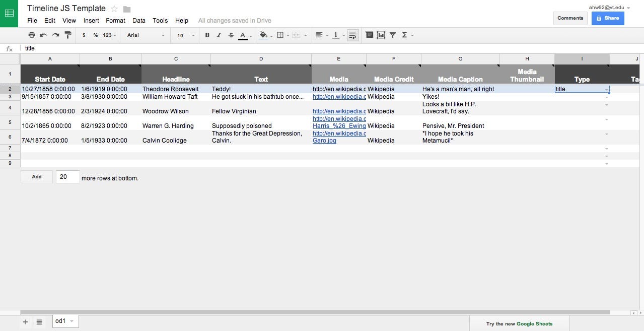Screen dimensions: 644x331
Task: Open the Format menu
Action: click(x=115, y=21)
